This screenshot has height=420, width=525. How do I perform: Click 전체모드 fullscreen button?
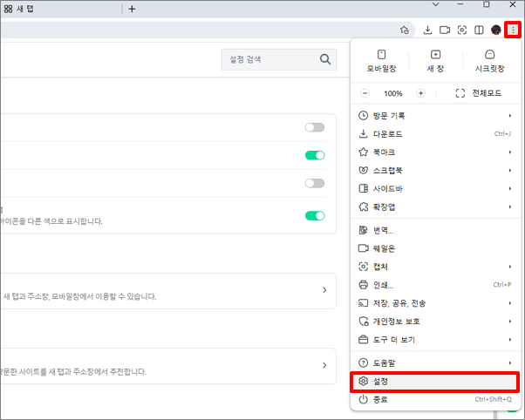(479, 93)
